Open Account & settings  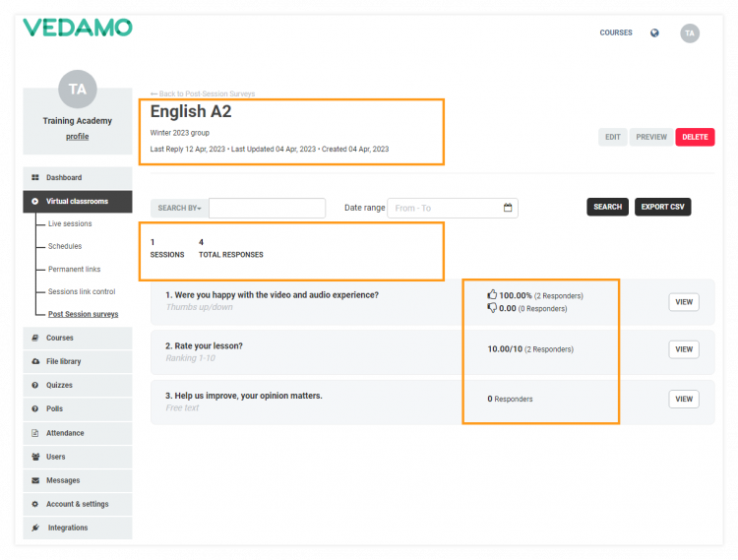pos(77,504)
